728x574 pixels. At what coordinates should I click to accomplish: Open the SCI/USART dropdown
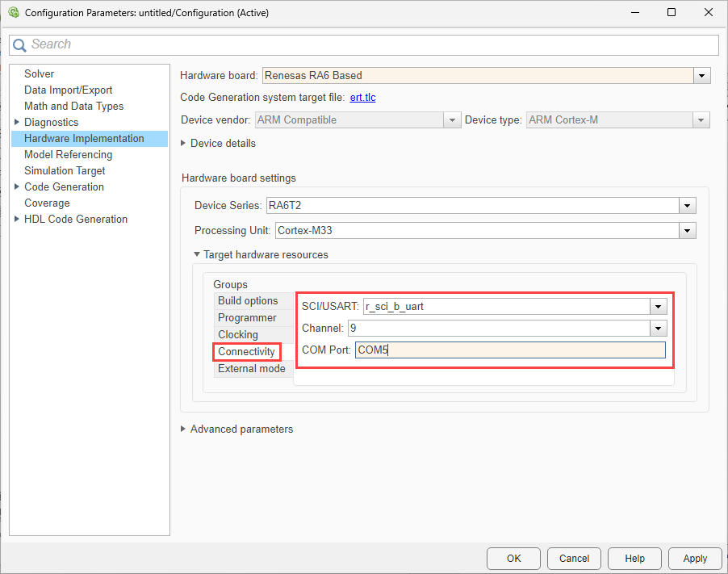[659, 307]
